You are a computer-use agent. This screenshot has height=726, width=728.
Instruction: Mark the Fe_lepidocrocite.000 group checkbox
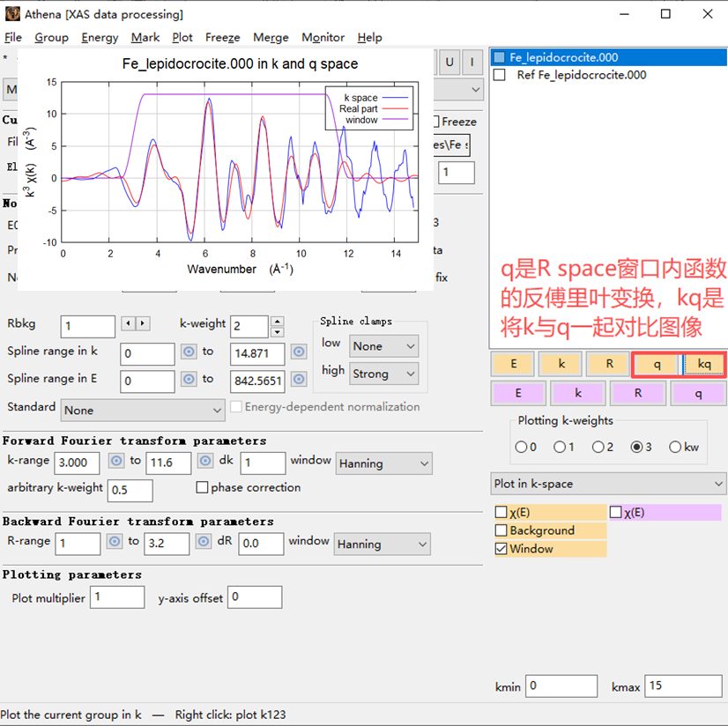(x=499, y=57)
